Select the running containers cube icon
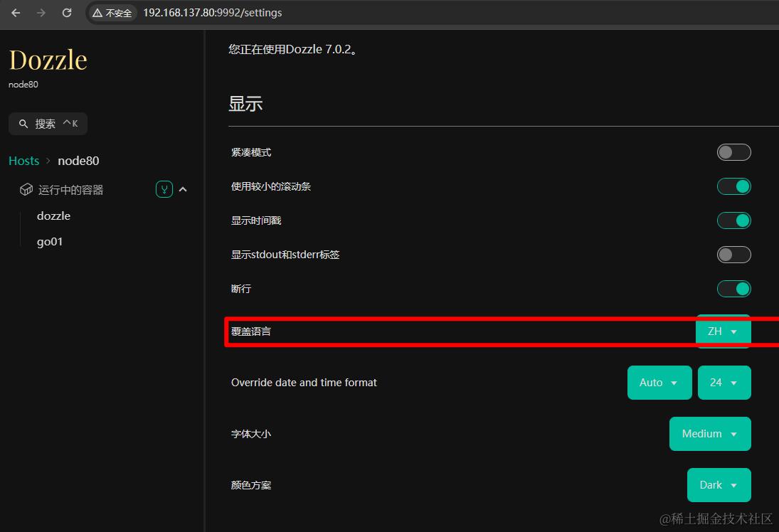Viewport: 779px width, 532px height. pos(26,189)
